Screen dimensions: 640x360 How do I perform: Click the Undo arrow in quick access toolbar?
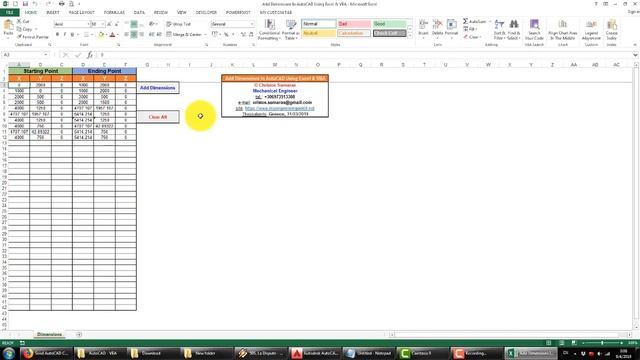click(36, 4)
